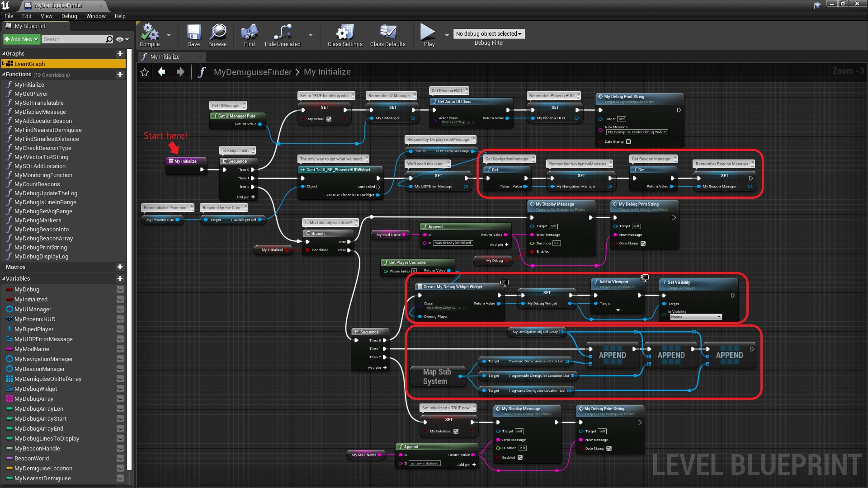The height and width of the screenshot is (488, 868).
Task: Open In Visibility Hidden dropdown
Action: click(x=695, y=317)
